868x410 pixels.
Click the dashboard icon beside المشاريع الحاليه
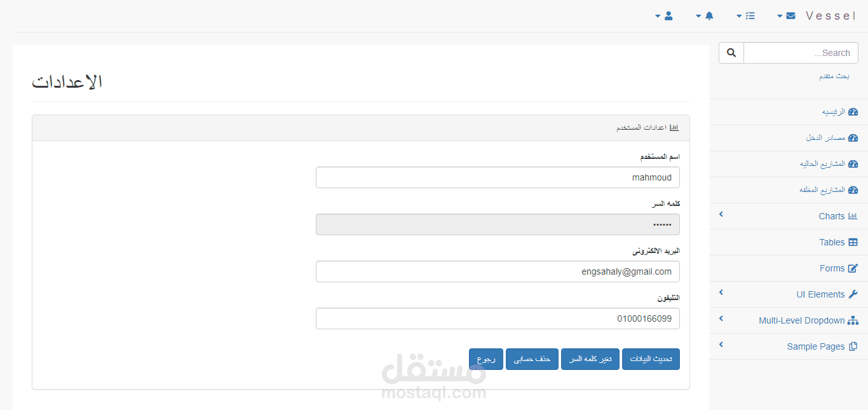click(x=853, y=164)
